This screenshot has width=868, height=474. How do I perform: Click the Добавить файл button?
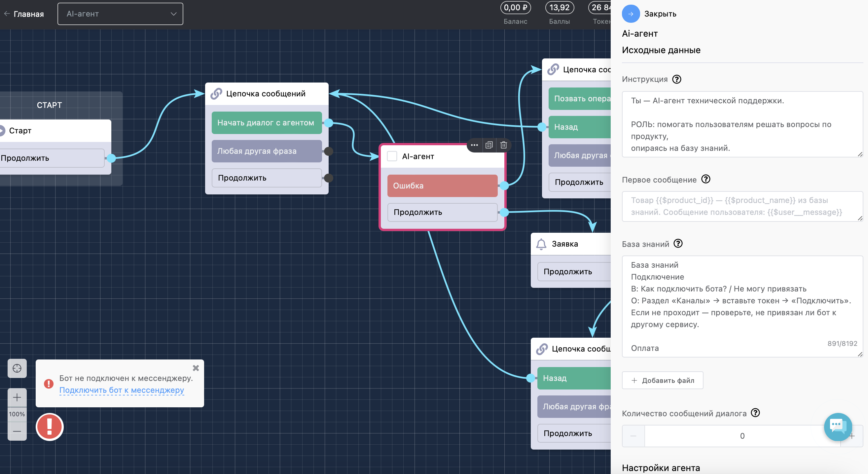(663, 380)
